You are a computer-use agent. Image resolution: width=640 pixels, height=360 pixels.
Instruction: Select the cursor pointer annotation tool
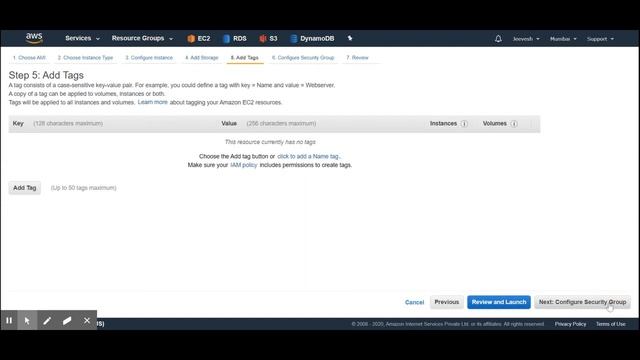pos(27,320)
